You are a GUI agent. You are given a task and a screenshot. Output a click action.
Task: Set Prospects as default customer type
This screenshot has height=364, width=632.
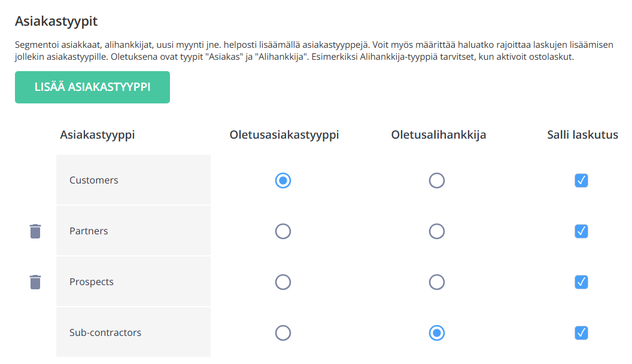click(283, 282)
